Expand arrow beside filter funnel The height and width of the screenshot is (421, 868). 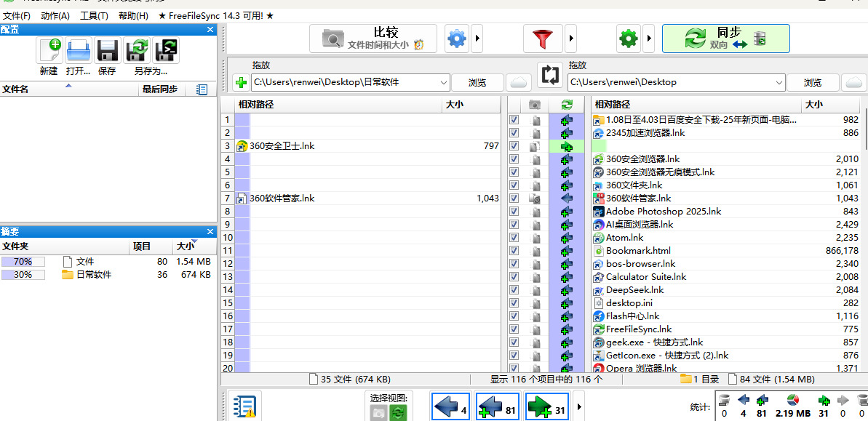click(570, 39)
